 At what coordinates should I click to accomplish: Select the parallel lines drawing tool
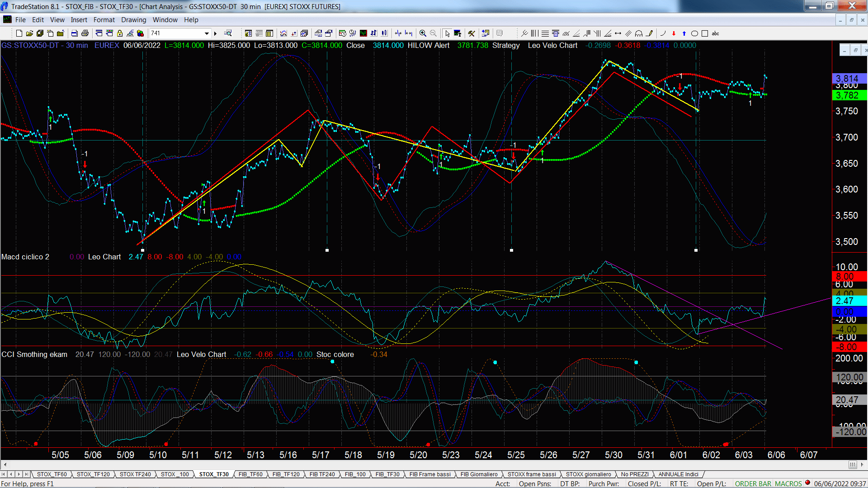(628, 33)
